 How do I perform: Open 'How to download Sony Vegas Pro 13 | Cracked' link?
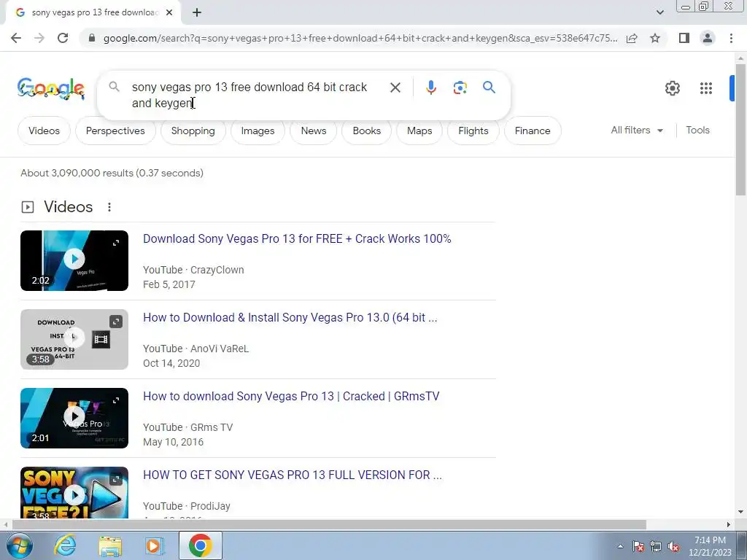pos(291,396)
